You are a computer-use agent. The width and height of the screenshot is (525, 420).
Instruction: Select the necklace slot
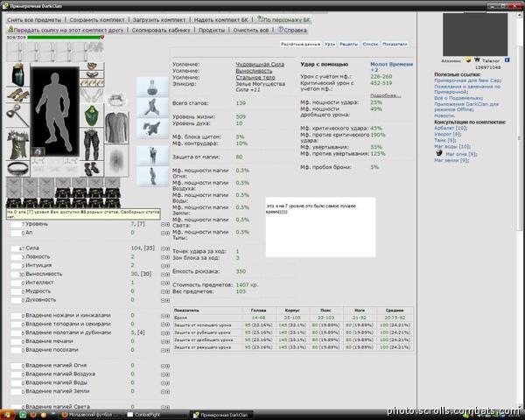tap(92, 74)
